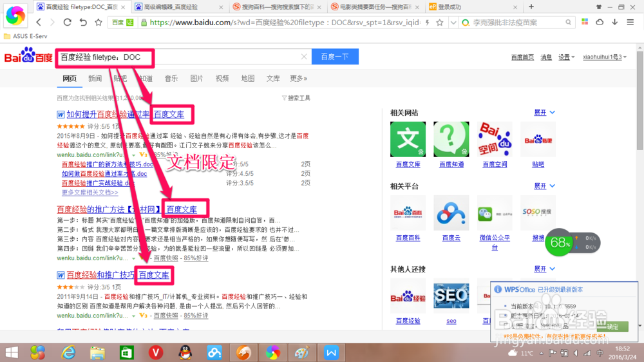Select the 新闻 search tab
The height and width of the screenshot is (362, 644).
[x=95, y=79]
